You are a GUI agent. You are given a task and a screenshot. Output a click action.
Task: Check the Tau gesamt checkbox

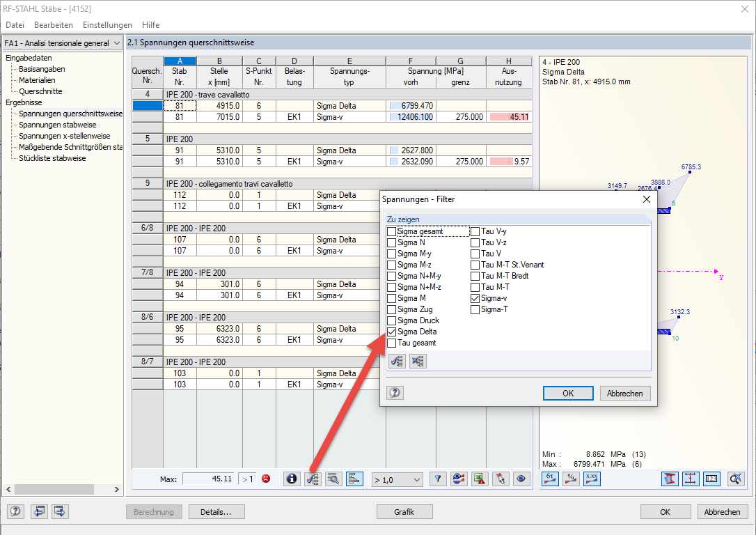(x=391, y=343)
